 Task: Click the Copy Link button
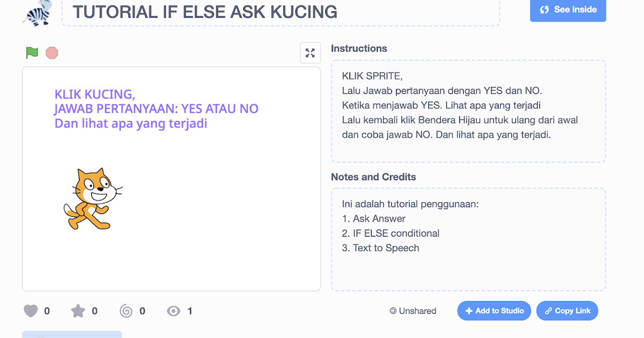coord(567,311)
